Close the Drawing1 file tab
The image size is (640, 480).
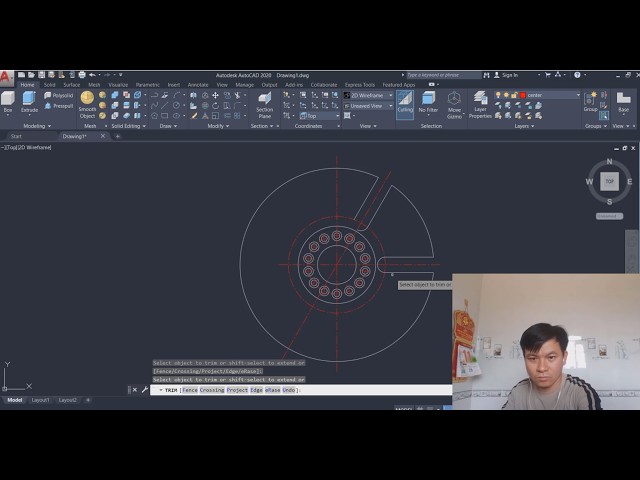click(x=103, y=136)
